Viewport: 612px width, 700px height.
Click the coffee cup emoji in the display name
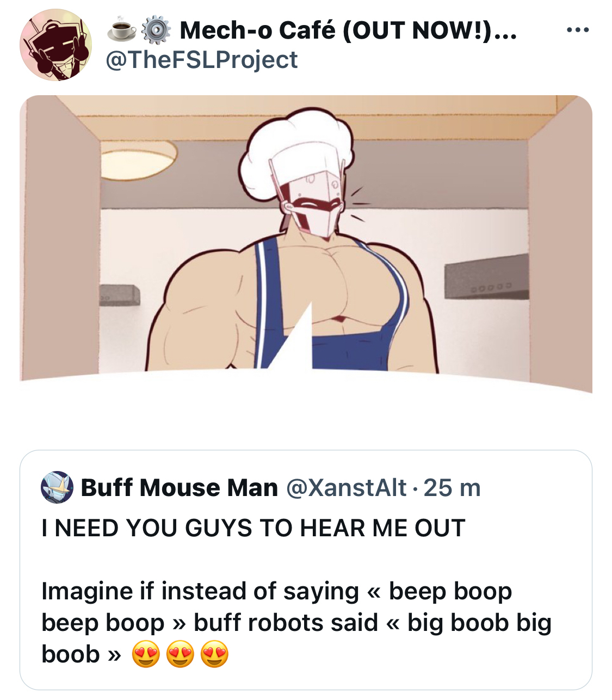click(122, 30)
